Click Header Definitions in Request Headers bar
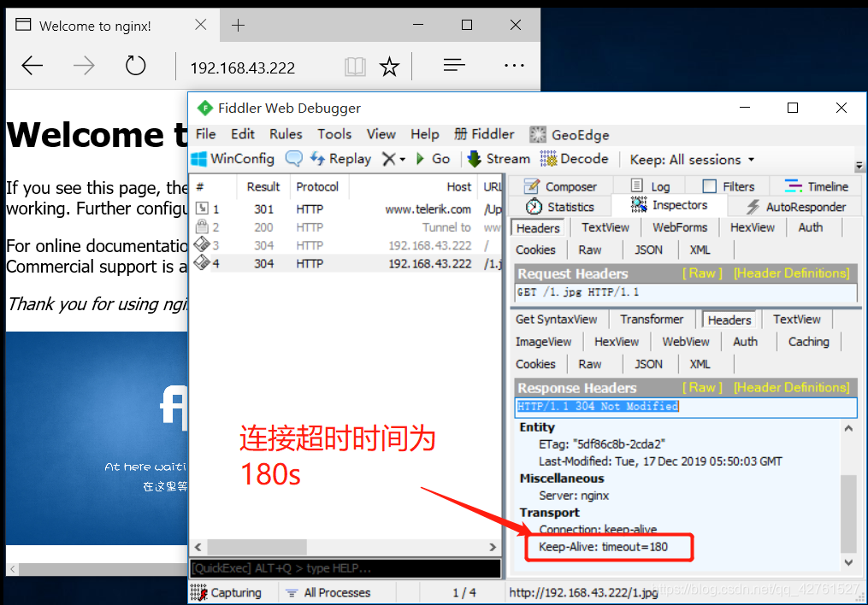This screenshot has height=605, width=868. tap(791, 273)
